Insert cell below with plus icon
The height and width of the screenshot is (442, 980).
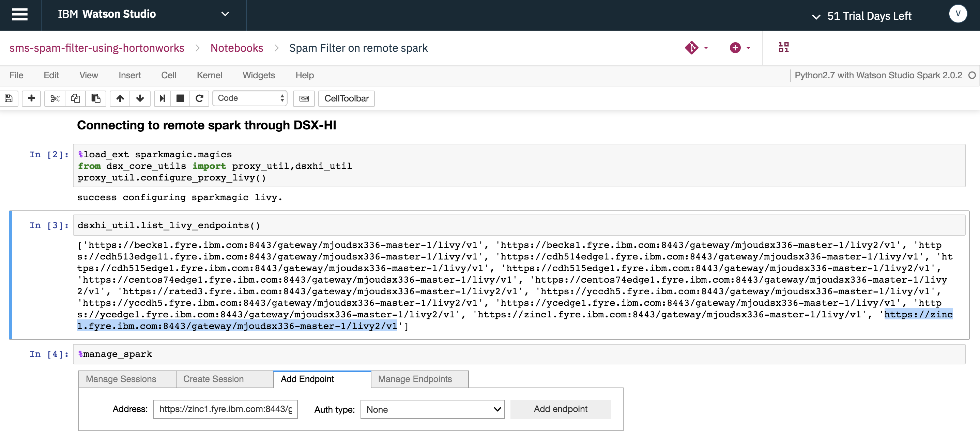point(32,98)
